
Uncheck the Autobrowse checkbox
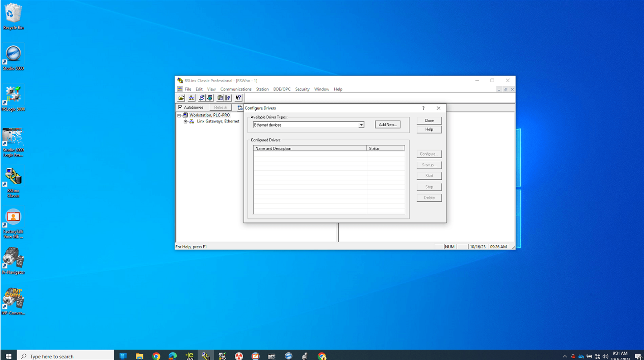180,107
